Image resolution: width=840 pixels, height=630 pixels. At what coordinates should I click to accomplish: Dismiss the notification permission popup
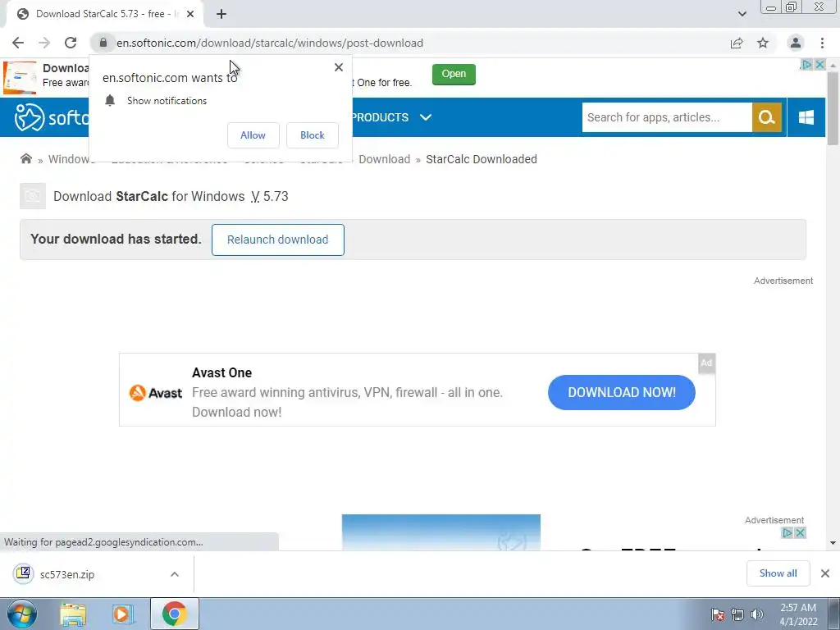pos(339,67)
